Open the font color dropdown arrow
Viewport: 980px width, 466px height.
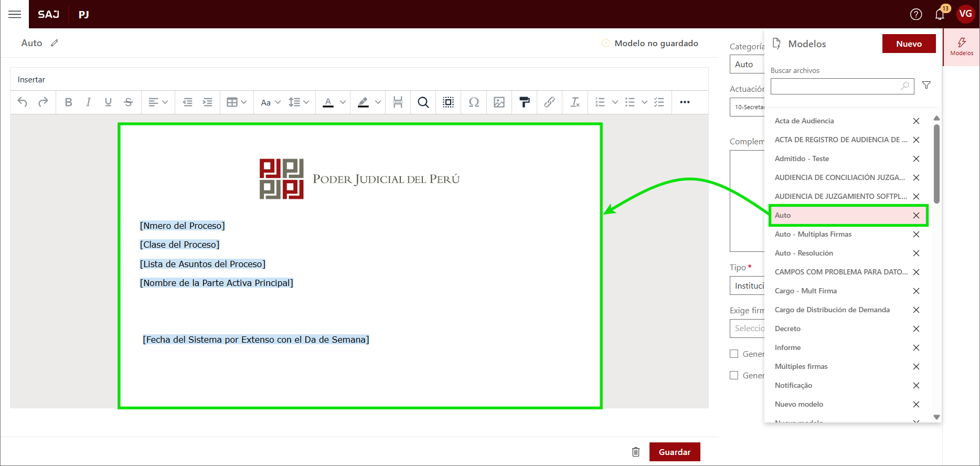tap(343, 102)
